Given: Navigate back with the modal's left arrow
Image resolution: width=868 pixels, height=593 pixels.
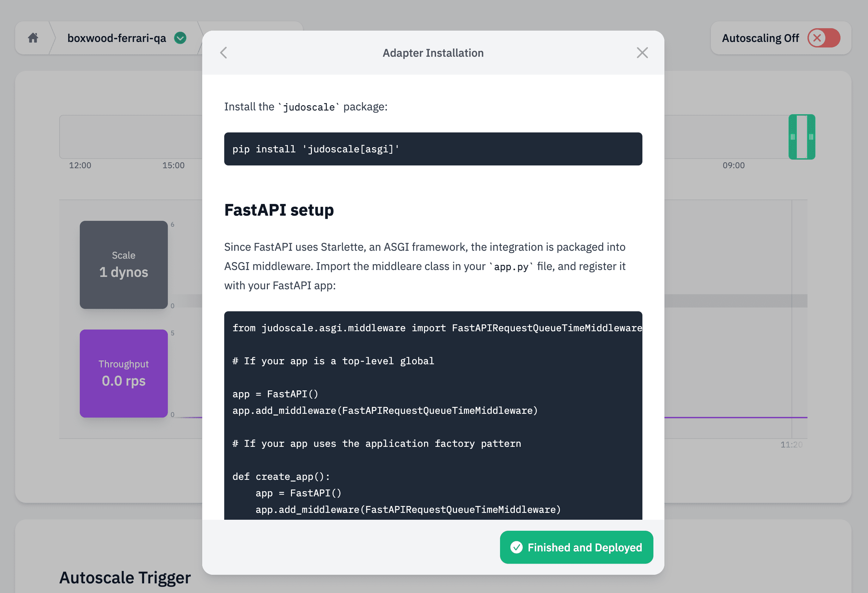Looking at the screenshot, I should 223,53.
